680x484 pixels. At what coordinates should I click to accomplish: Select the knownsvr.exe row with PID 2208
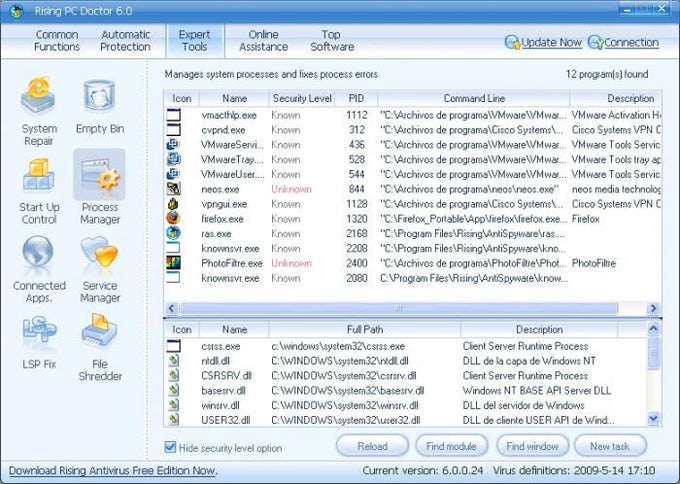click(412, 248)
